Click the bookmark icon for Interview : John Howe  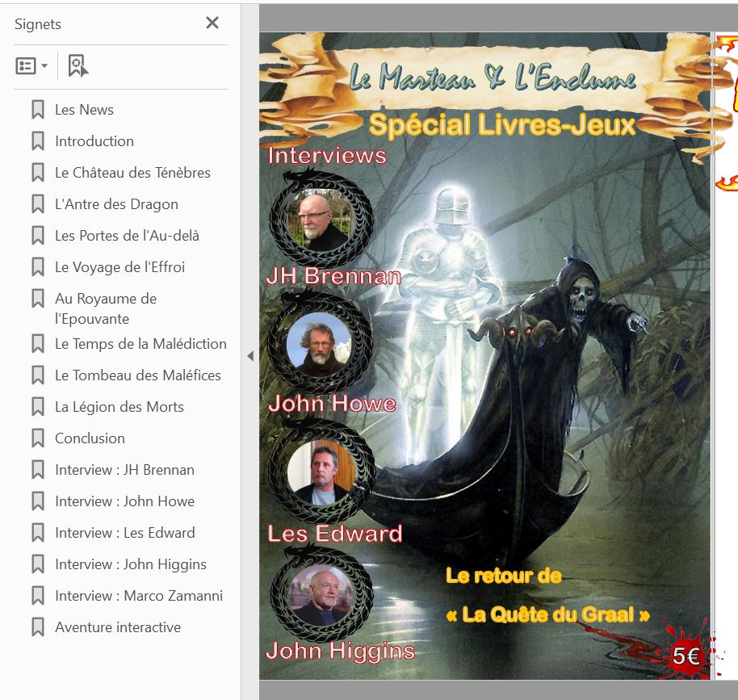[x=38, y=501]
